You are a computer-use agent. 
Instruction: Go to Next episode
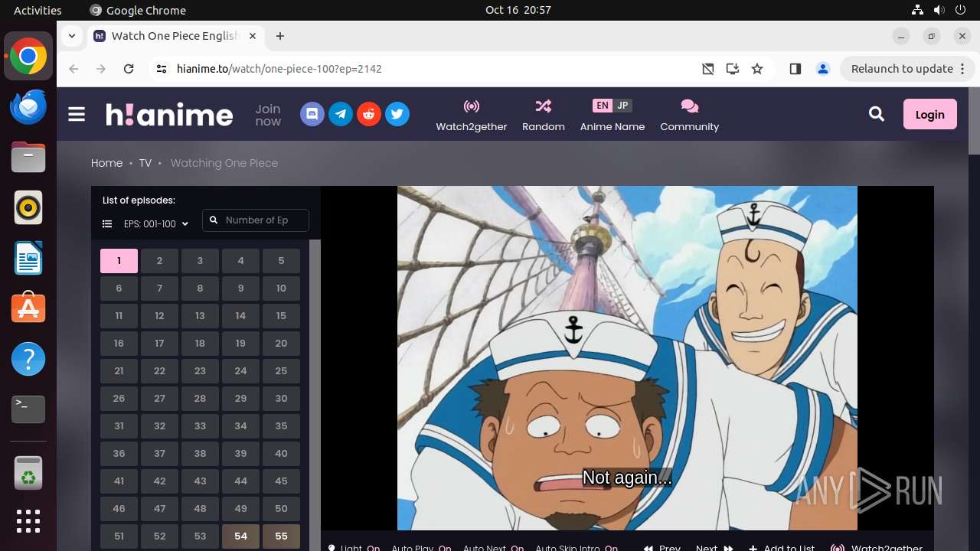point(714,547)
